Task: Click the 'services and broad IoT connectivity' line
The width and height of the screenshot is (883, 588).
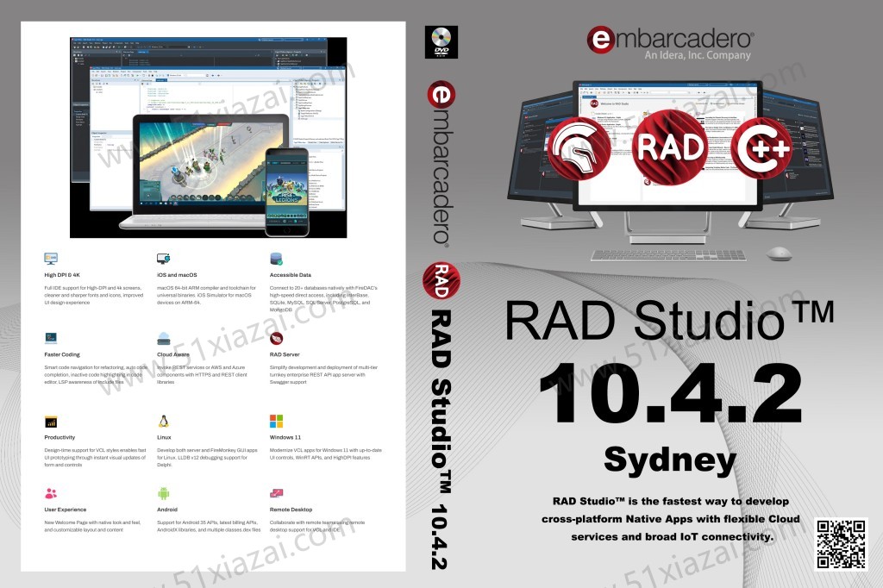Action: pos(673,537)
